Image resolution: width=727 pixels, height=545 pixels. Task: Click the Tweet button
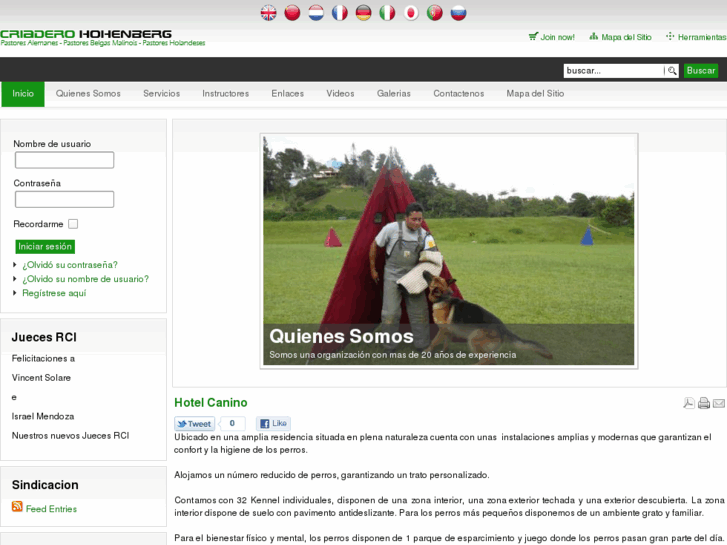coord(194,423)
